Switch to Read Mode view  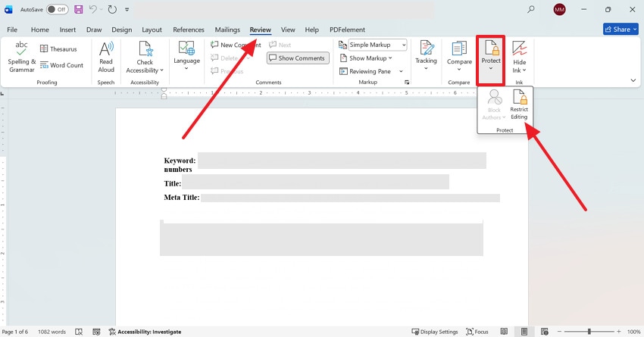point(504,332)
